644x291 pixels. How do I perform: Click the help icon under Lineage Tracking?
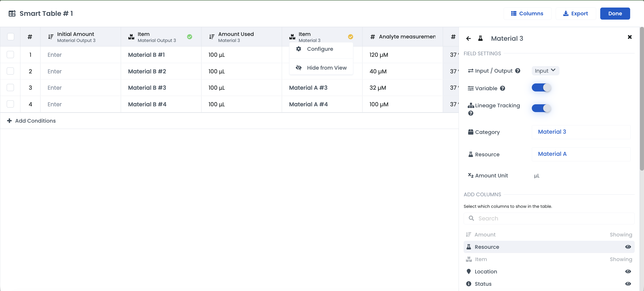pos(471,113)
